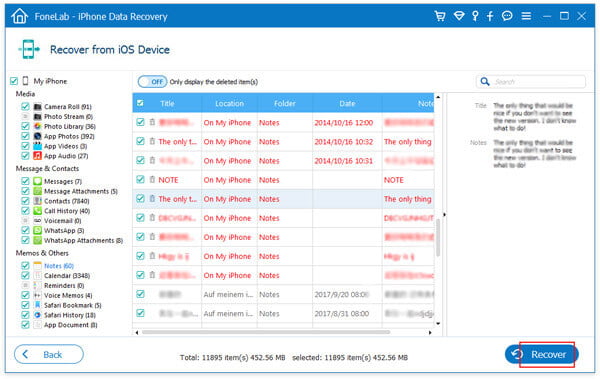
Task: Click the Facebook icon in title bar
Action: coord(490,16)
